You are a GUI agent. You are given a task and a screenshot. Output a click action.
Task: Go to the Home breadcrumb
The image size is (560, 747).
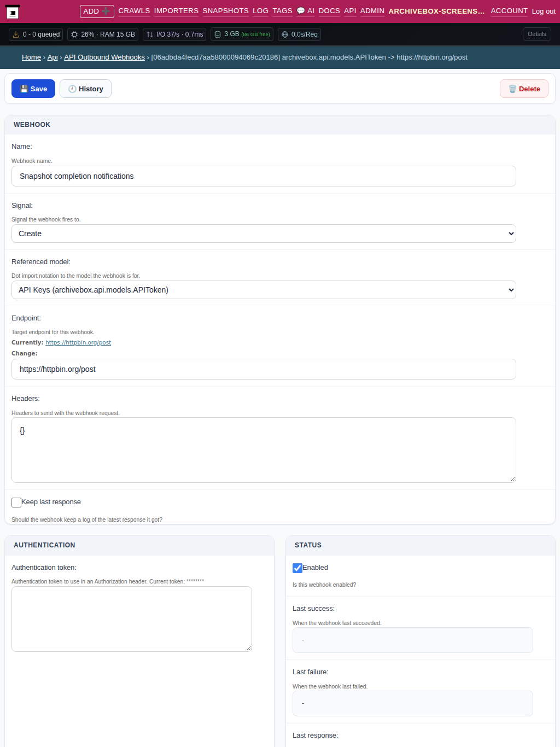click(x=31, y=57)
